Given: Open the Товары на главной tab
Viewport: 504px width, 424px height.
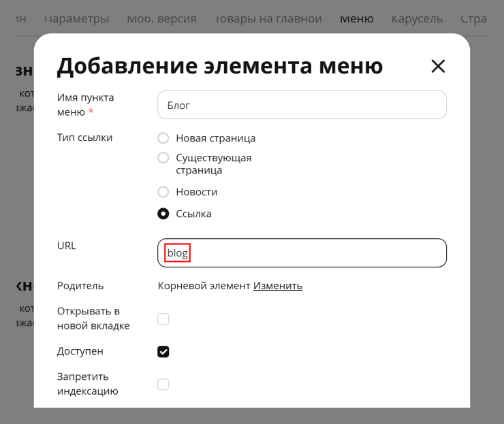Looking at the screenshot, I should [x=268, y=19].
